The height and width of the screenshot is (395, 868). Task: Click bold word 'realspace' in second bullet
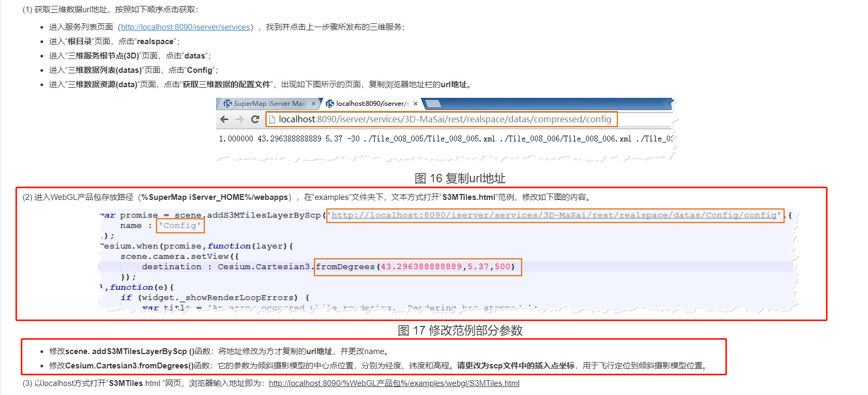click(x=155, y=41)
